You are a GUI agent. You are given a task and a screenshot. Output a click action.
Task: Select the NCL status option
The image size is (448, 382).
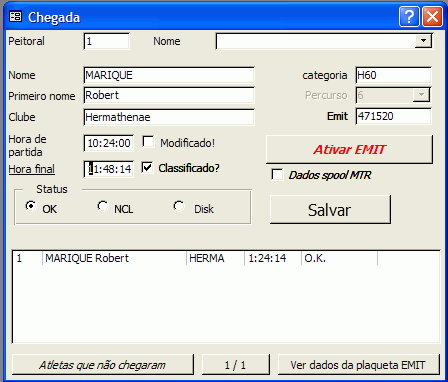[103, 206]
